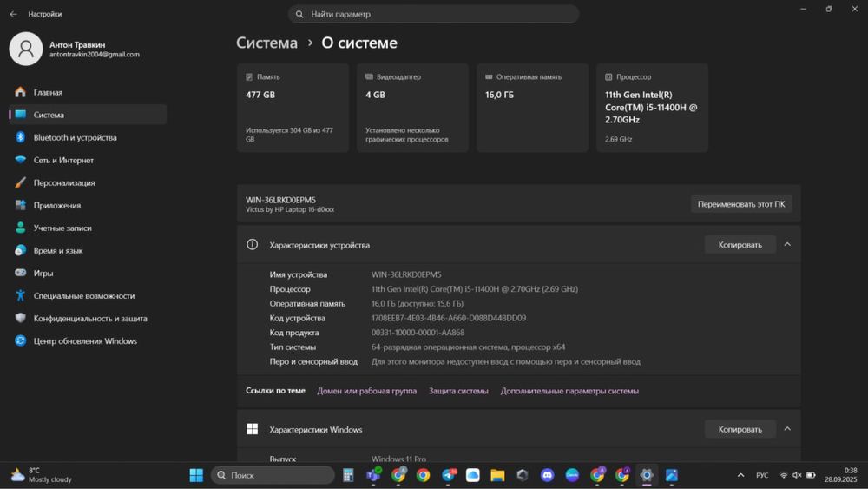868x489 pixels.
Task: Open the Процессор i5-11400H card
Action: coord(652,108)
